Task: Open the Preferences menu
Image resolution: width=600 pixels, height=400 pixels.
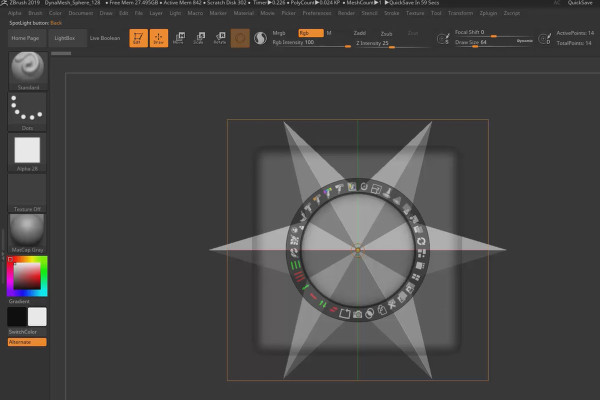Action: tap(317, 13)
